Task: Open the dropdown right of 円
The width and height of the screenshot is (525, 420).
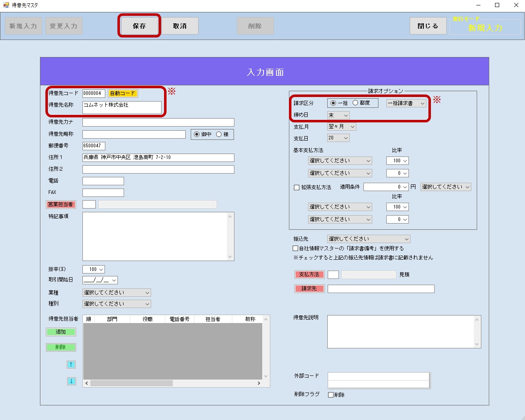Action: tap(446, 187)
